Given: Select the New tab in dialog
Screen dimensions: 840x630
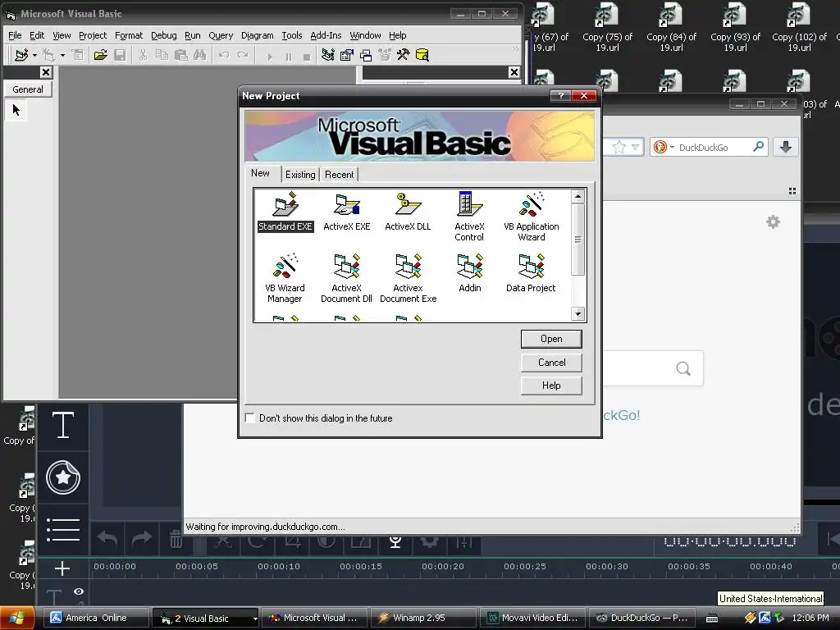Looking at the screenshot, I should click(260, 173).
